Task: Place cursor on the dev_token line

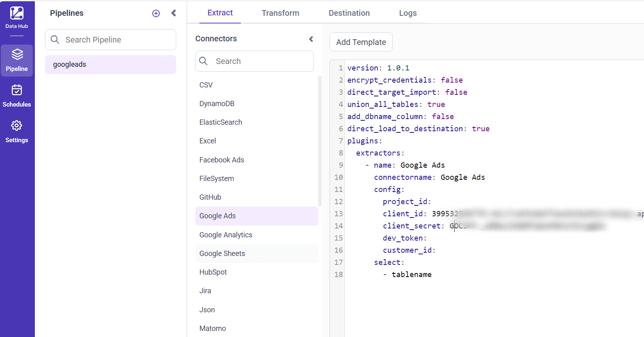Action: pos(404,238)
